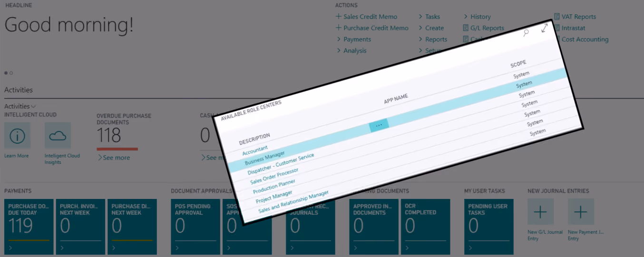Select the Production Planner role center

[274, 187]
